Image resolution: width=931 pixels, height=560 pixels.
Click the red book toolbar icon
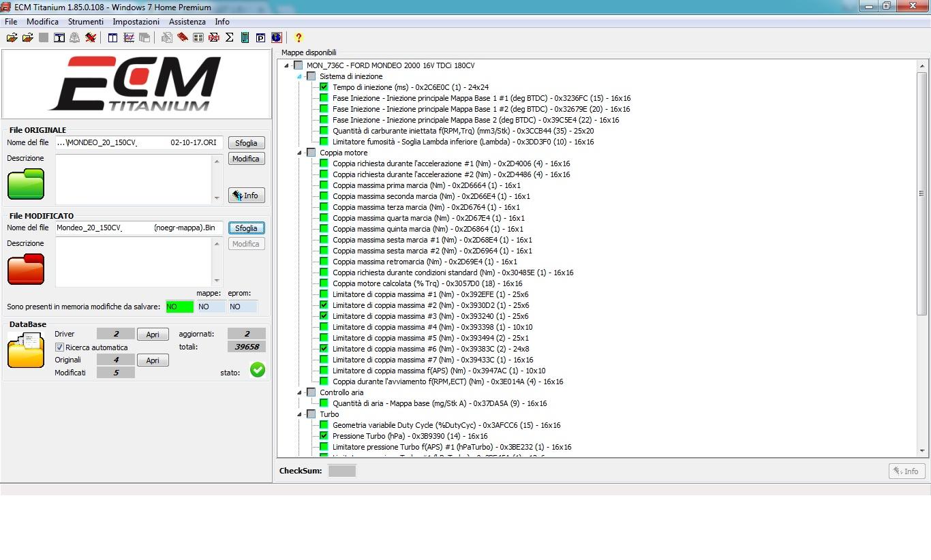pos(182,37)
